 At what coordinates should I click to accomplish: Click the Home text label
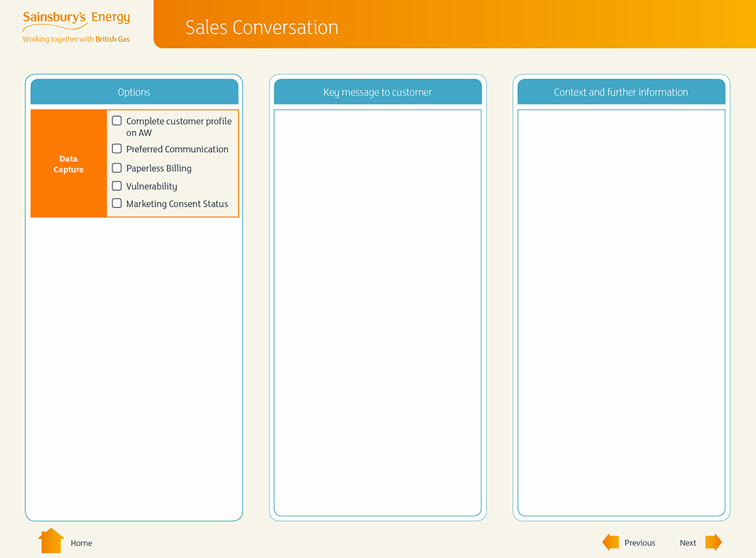pos(81,543)
